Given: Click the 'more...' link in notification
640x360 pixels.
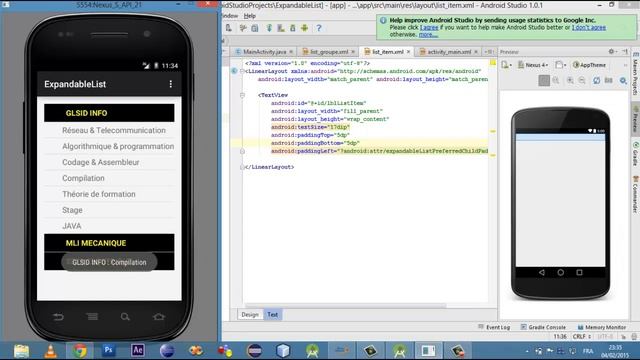Looking at the screenshot, I should pyautogui.click(x=428, y=34).
